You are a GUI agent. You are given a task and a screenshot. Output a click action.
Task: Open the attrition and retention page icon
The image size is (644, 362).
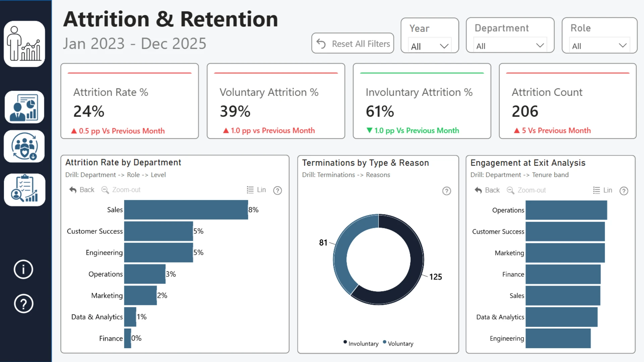click(x=24, y=146)
